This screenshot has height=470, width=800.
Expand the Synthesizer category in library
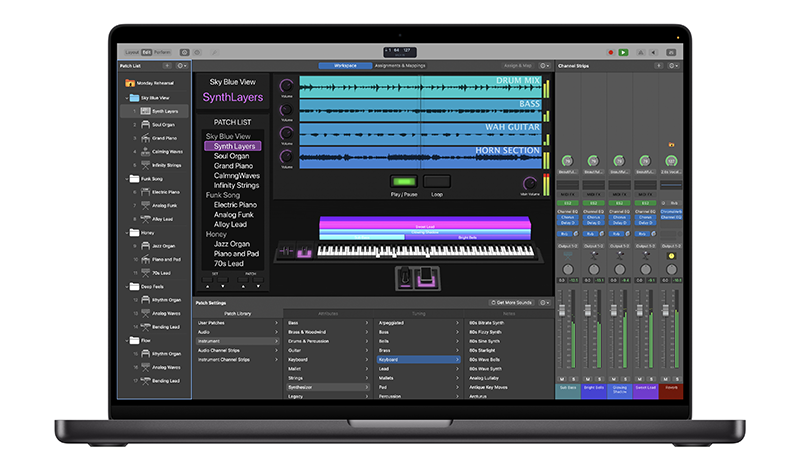pyautogui.click(x=366, y=386)
